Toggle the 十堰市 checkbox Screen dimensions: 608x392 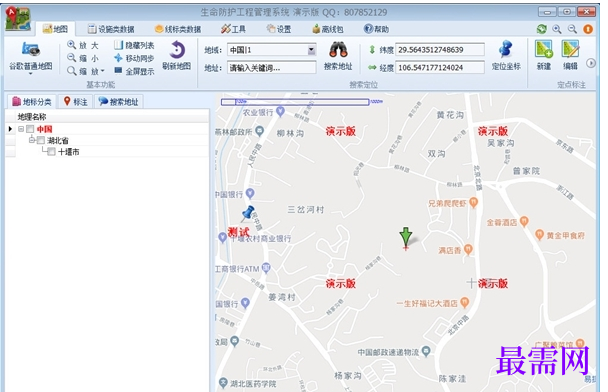click(x=51, y=152)
